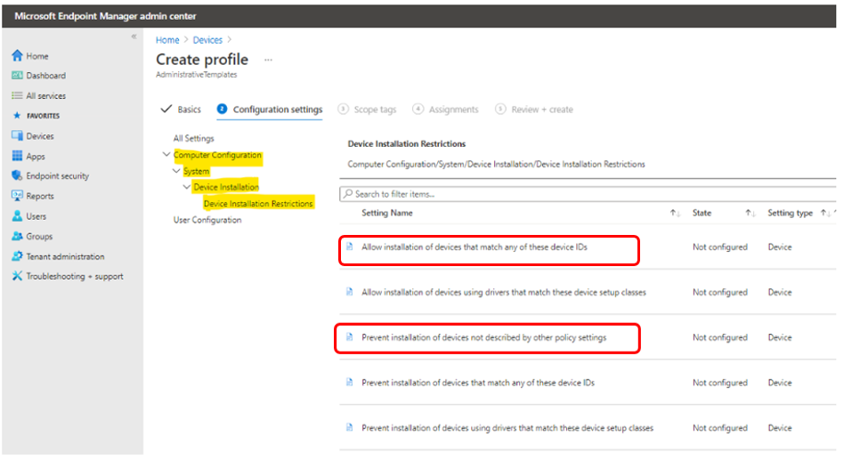Open Prevent installation matching device IDs setting
Screen dimensions: 868x461
(478, 383)
